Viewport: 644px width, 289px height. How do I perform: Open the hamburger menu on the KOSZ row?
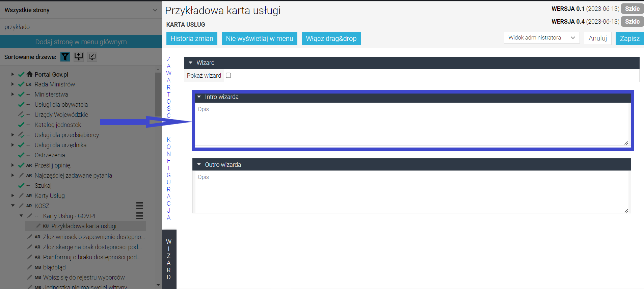(x=140, y=206)
